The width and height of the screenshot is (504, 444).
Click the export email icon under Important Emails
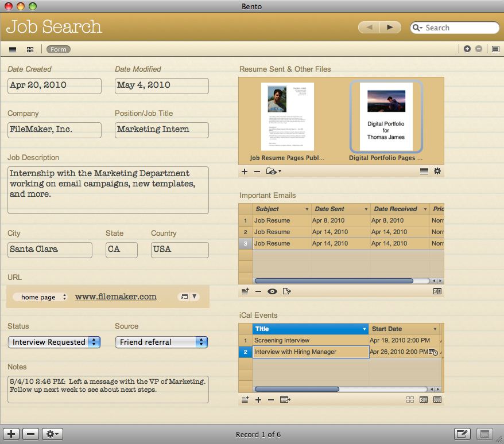point(287,291)
